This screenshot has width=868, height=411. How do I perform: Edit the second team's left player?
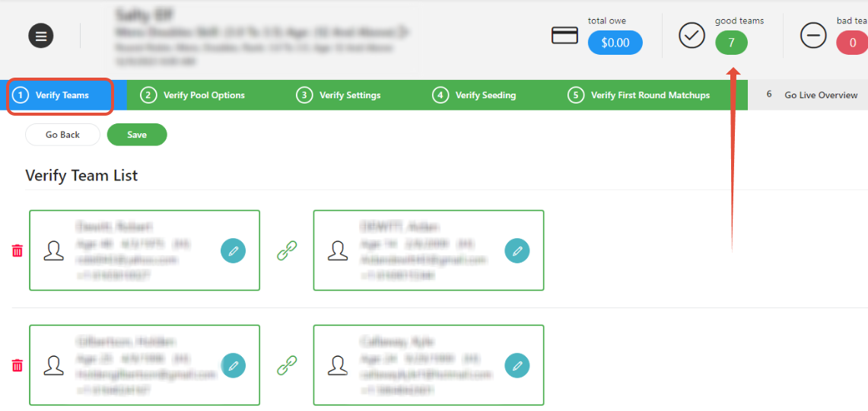233,365
